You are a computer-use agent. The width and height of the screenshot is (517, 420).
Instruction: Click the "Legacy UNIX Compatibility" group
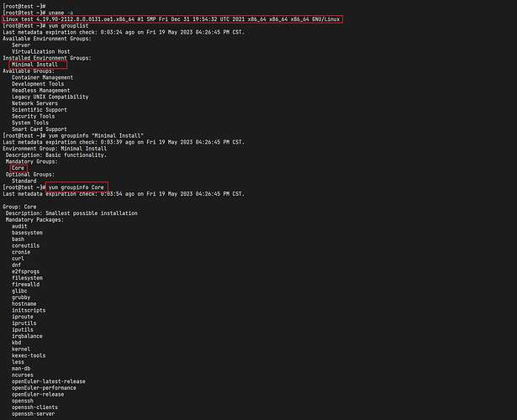tap(50, 97)
